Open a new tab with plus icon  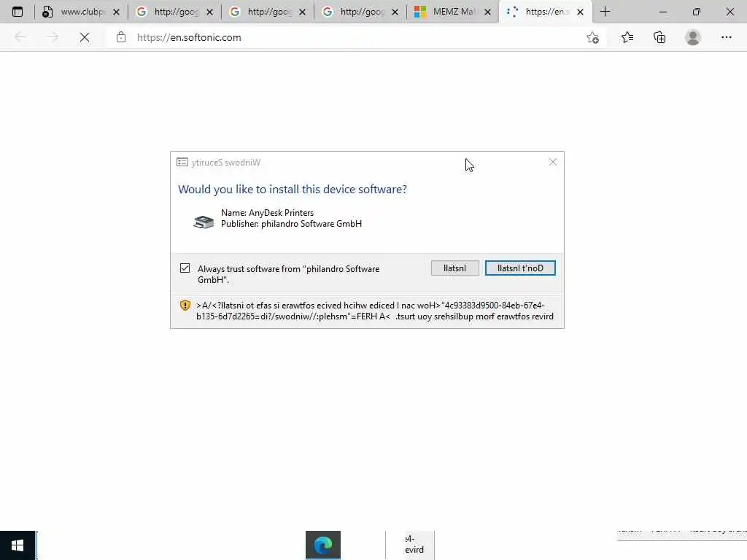(x=605, y=12)
